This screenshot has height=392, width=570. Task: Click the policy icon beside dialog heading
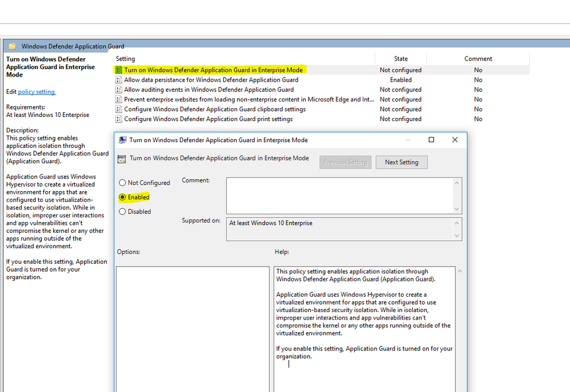click(122, 159)
